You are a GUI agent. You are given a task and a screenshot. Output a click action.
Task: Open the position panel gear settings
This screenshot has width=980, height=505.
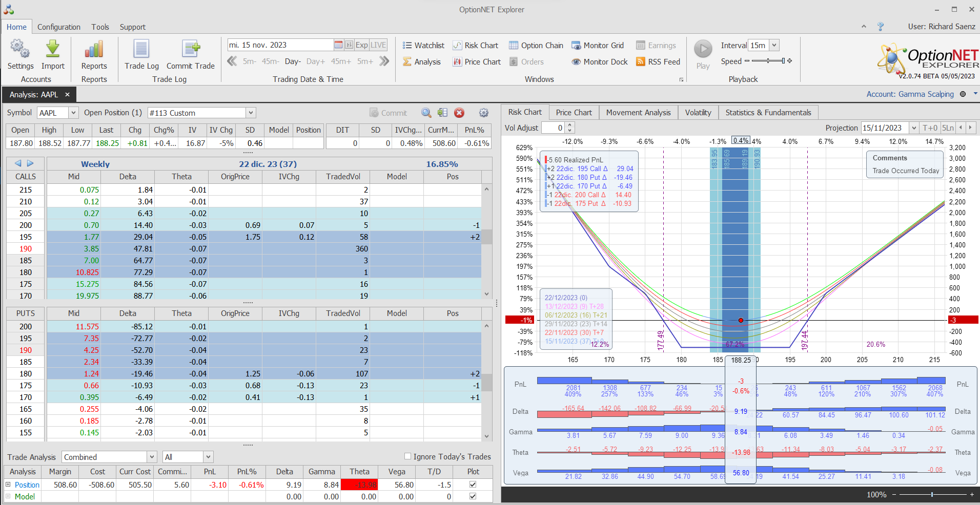click(483, 113)
